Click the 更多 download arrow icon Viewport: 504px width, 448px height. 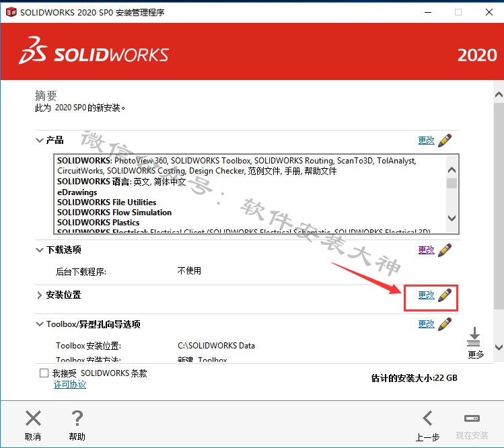474,336
